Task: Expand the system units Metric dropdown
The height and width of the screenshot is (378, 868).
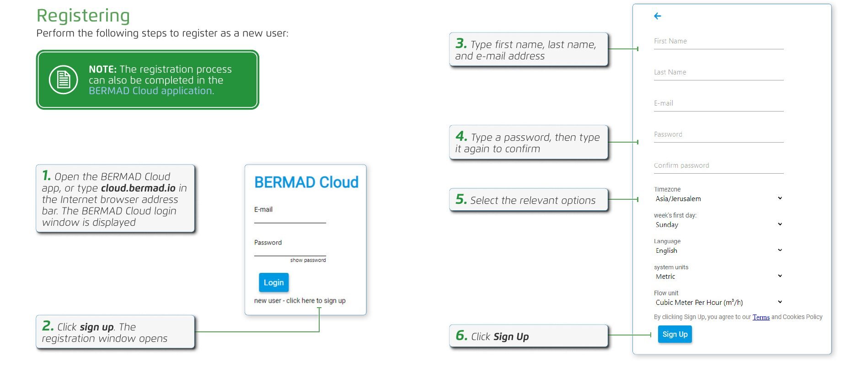Action: click(x=718, y=277)
